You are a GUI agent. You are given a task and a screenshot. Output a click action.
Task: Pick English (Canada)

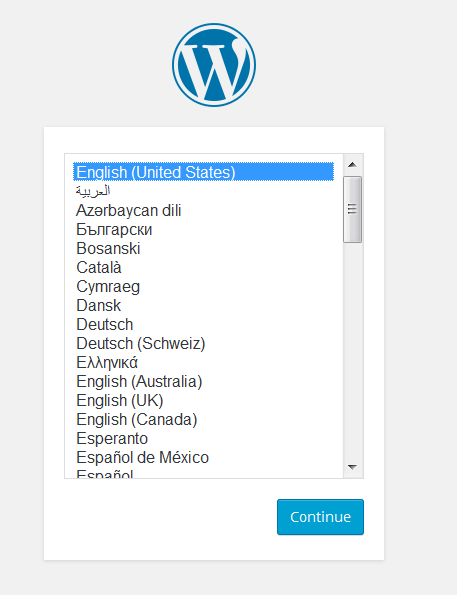(203, 419)
